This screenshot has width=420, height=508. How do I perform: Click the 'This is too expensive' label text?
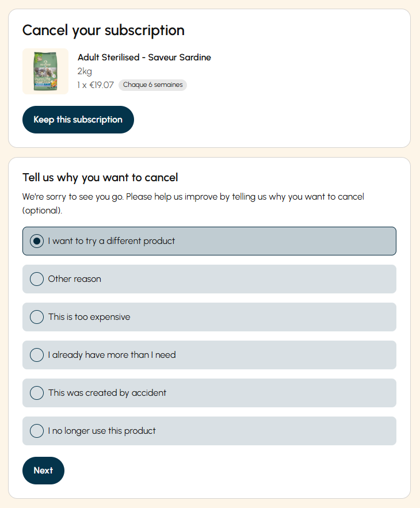coord(89,317)
